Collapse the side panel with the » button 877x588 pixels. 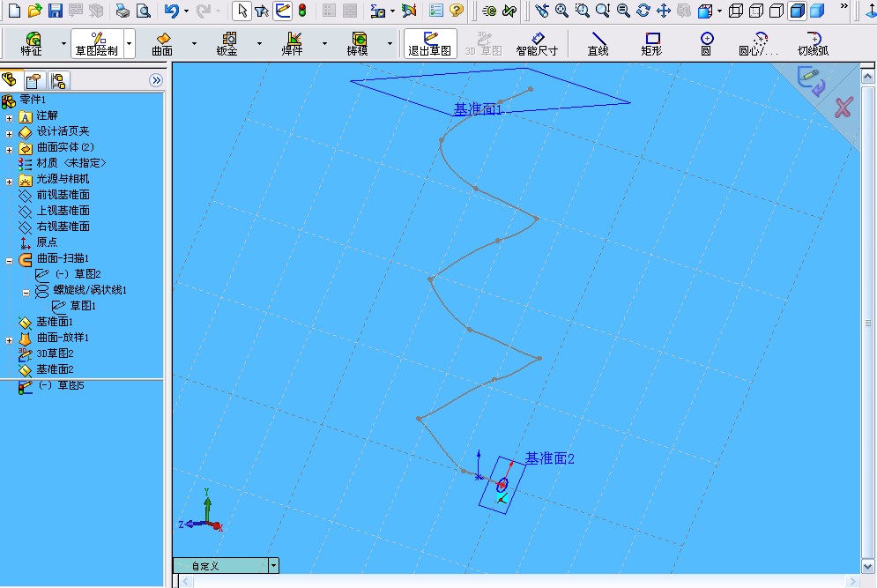[x=156, y=80]
